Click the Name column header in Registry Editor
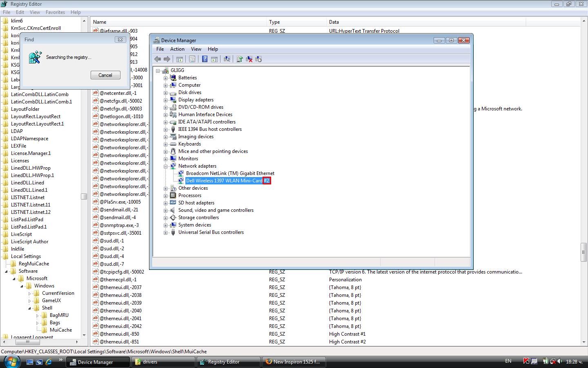This screenshot has height=368, width=588. click(179, 22)
